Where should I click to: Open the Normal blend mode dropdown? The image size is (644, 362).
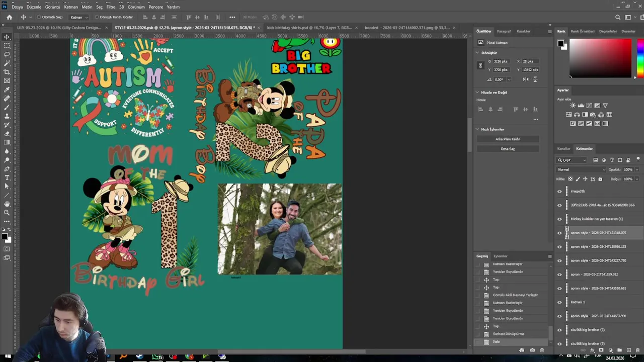(x=581, y=169)
